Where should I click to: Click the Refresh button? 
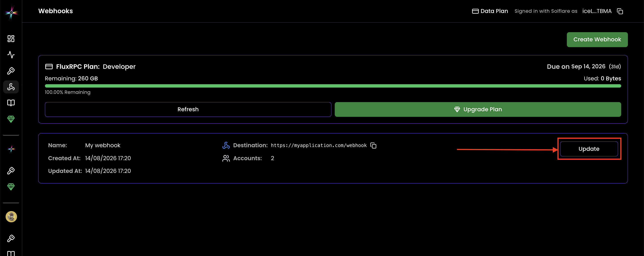click(188, 109)
